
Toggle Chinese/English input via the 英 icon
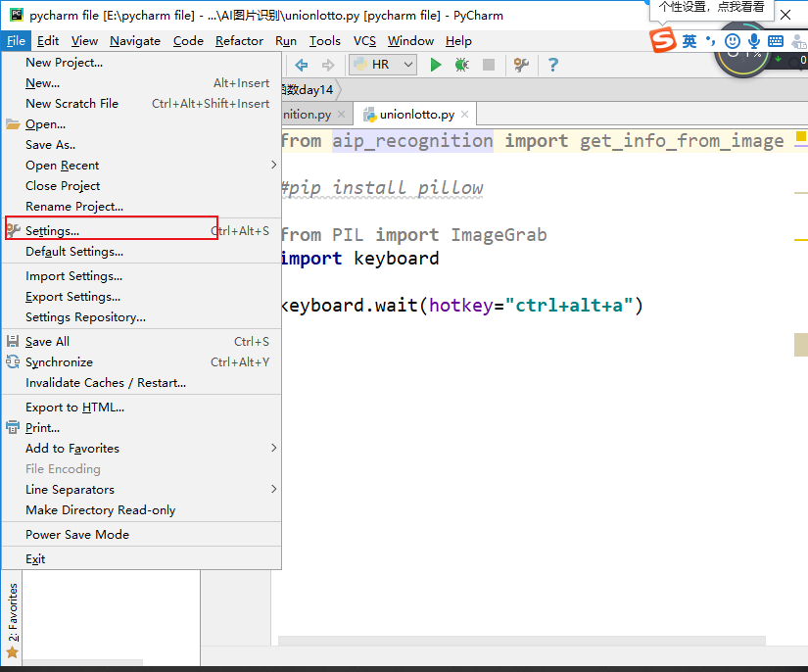point(689,41)
